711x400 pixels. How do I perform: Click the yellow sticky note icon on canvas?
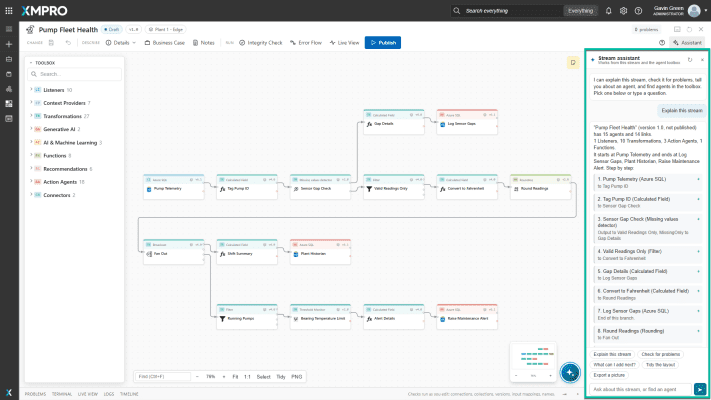pyautogui.click(x=573, y=63)
